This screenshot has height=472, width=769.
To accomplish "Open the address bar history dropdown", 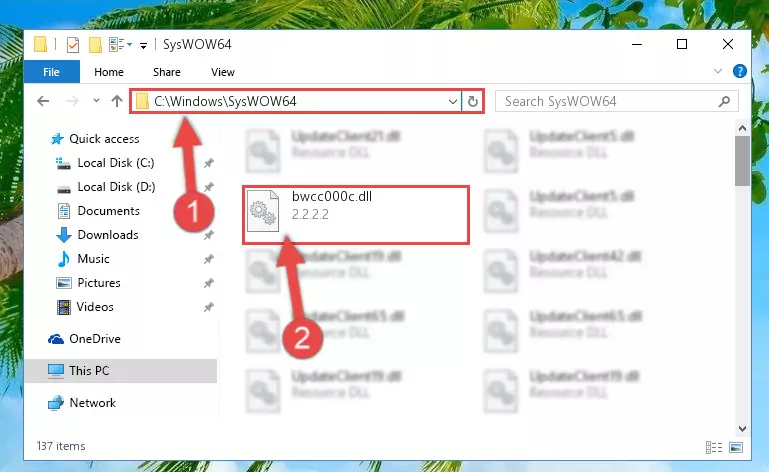I will 453,102.
